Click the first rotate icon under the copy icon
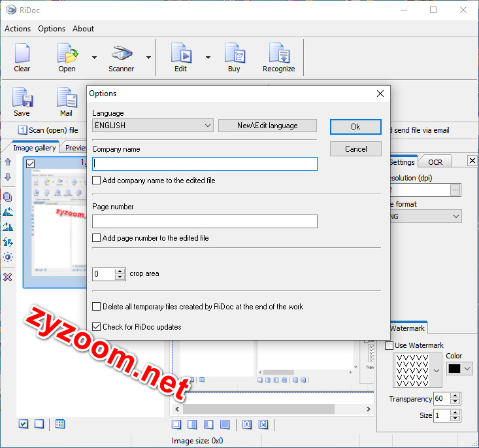Viewport: 479px width, 448px height. [8, 212]
